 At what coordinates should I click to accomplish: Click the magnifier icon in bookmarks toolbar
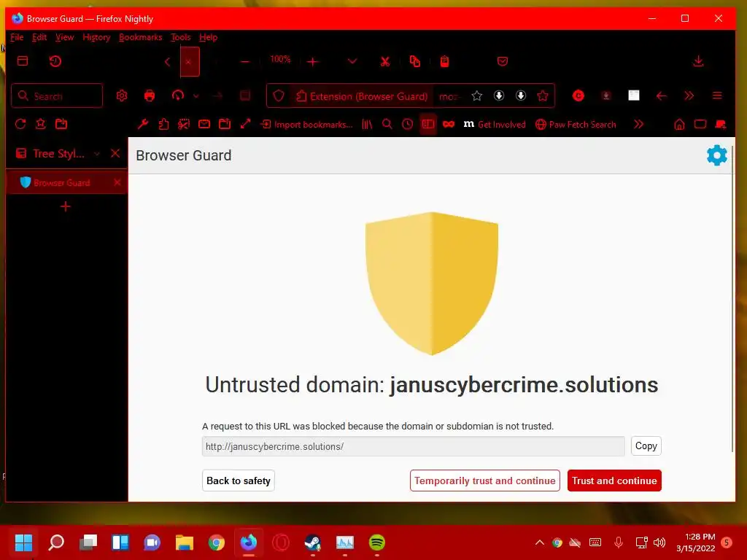coord(387,124)
